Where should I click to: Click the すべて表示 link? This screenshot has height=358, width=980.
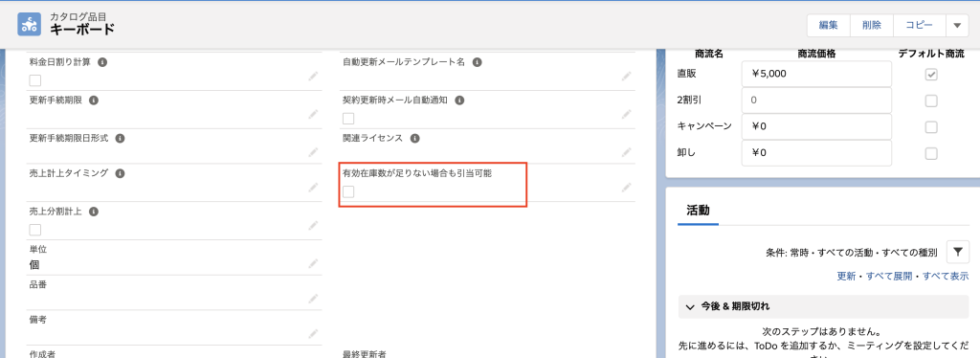pos(946,276)
